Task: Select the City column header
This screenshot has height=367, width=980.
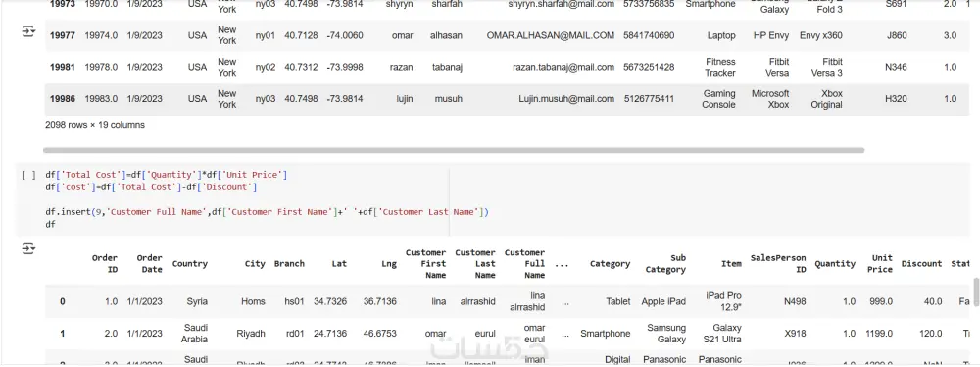Action: click(x=255, y=264)
